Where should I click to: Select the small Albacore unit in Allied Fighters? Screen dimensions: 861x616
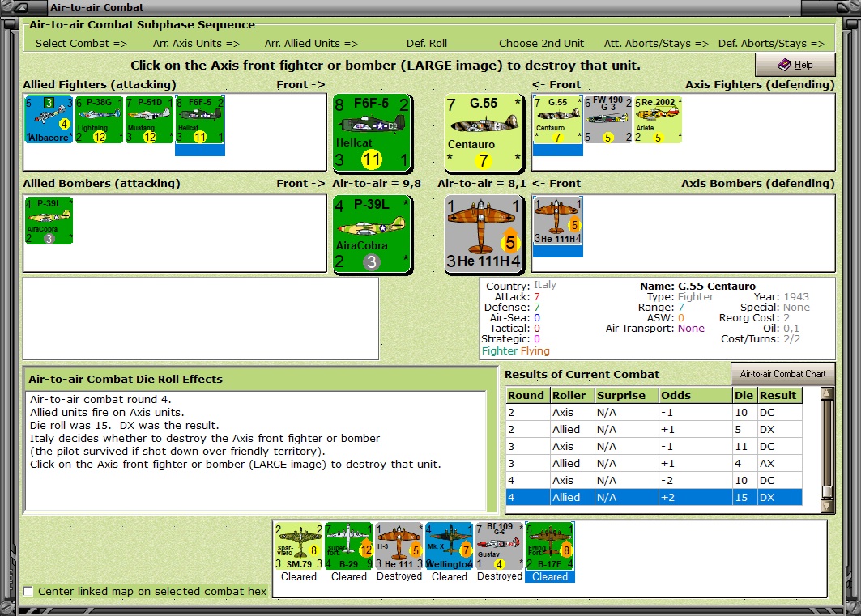point(49,119)
